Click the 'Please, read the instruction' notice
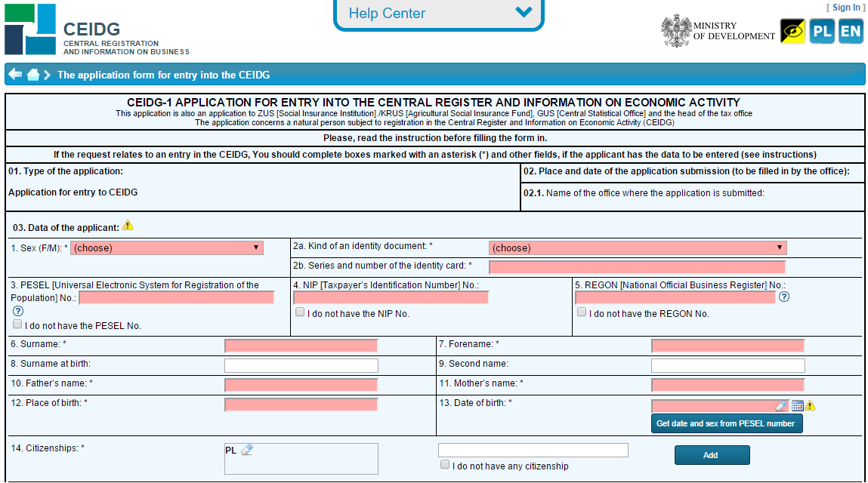The image size is (868, 483). pyautogui.click(x=435, y=138)
